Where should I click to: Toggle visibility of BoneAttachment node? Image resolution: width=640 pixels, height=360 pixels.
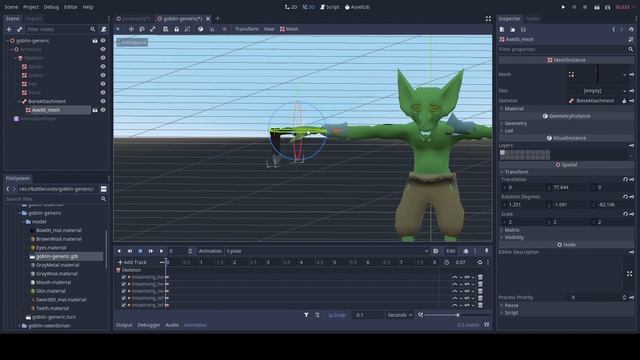(x=103, y=101)
